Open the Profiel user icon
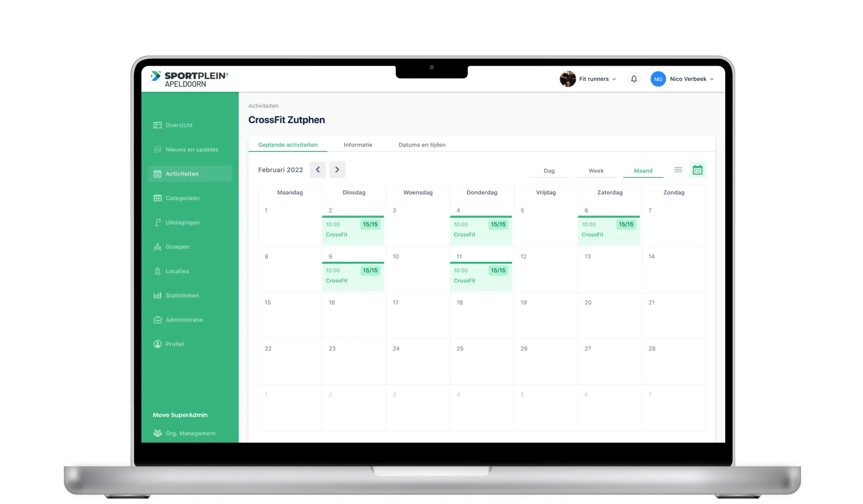863x504 pixels. [x=157, y=344]
